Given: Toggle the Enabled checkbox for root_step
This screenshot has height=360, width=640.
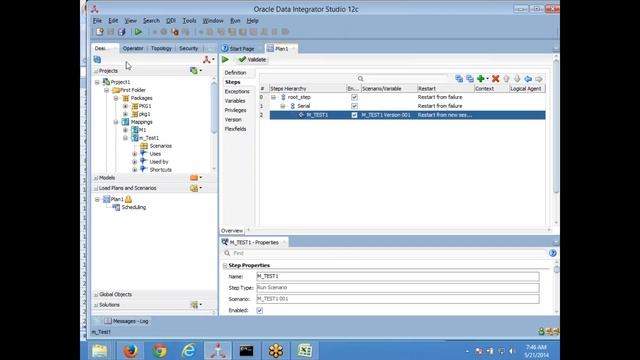Looking at the screenshot, I should point(354,98).
